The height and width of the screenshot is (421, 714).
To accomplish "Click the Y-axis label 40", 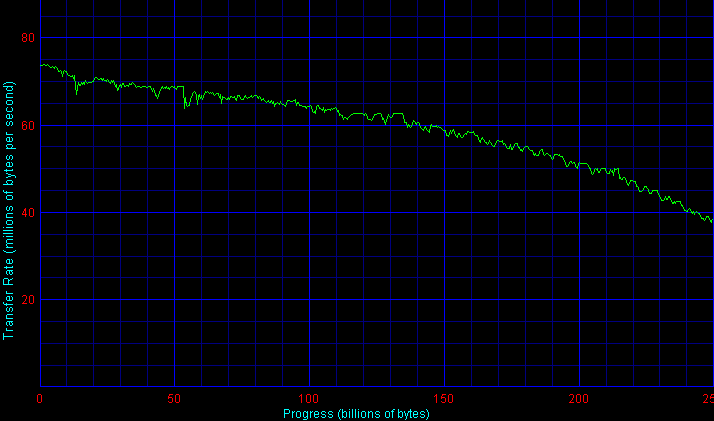I will [28, 213].
